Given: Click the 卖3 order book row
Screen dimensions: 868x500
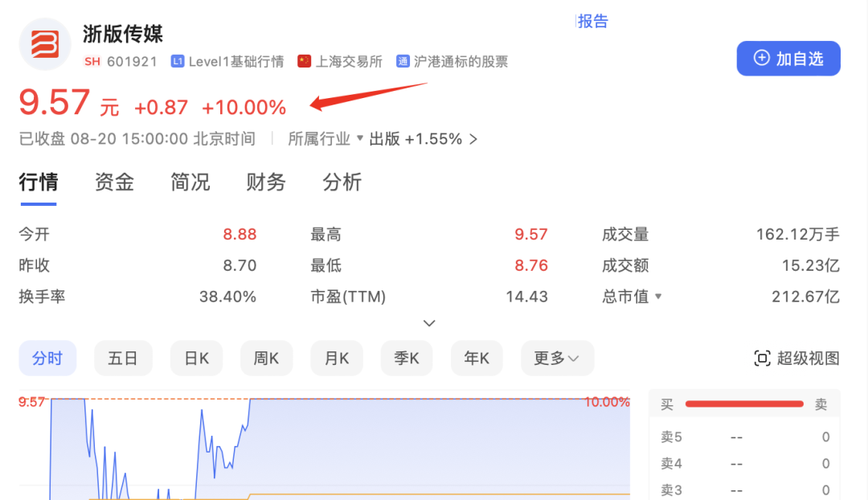Looking at the screenshot, I should tap(744, 490).
